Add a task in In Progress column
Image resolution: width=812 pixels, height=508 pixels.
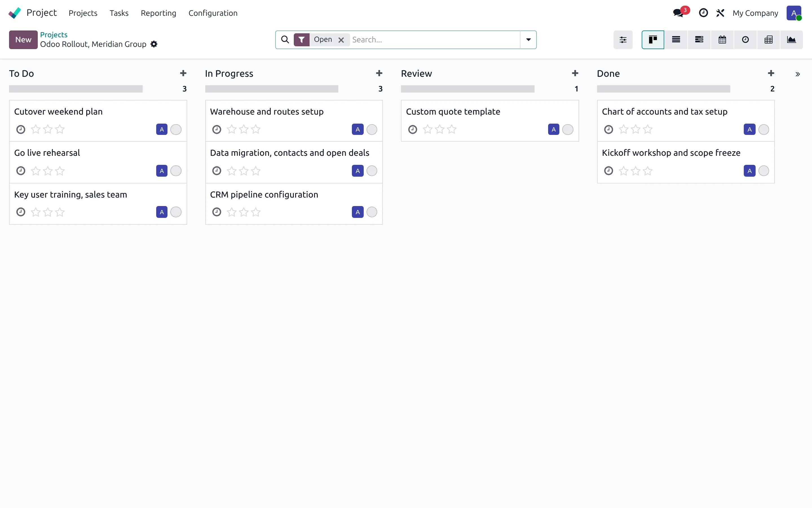point(379,73)
